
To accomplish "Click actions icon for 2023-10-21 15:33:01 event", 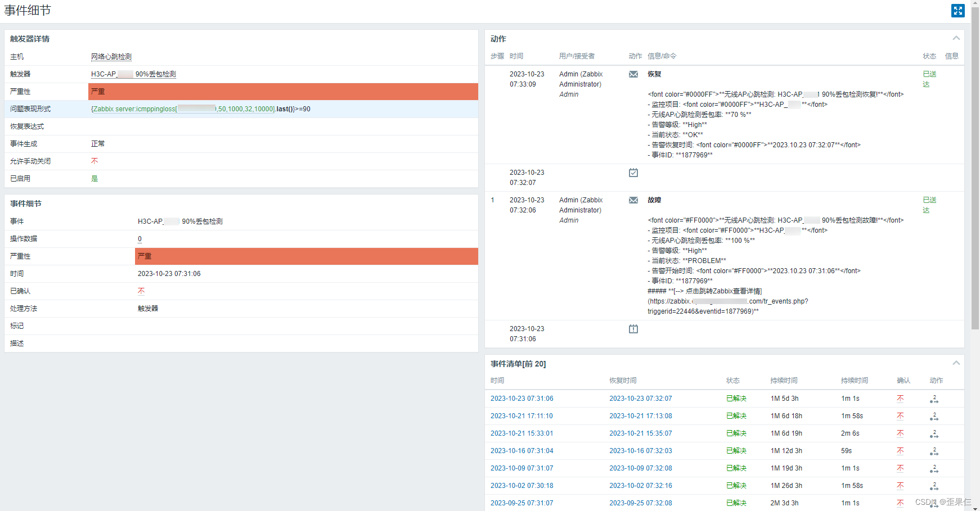I will [934, 434].
